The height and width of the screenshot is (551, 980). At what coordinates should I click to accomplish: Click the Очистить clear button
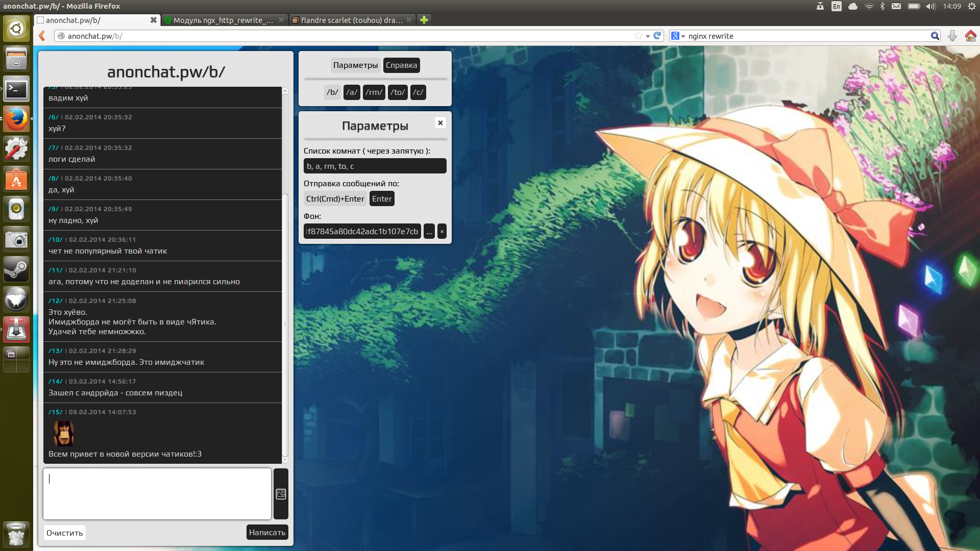(x=64, y=533)
